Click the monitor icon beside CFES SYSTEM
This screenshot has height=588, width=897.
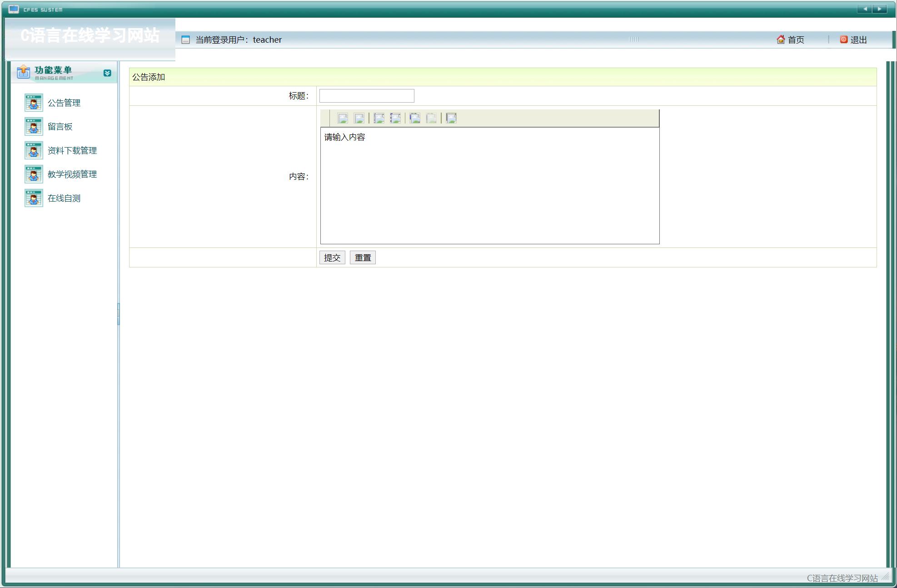[x=14, y=9]
